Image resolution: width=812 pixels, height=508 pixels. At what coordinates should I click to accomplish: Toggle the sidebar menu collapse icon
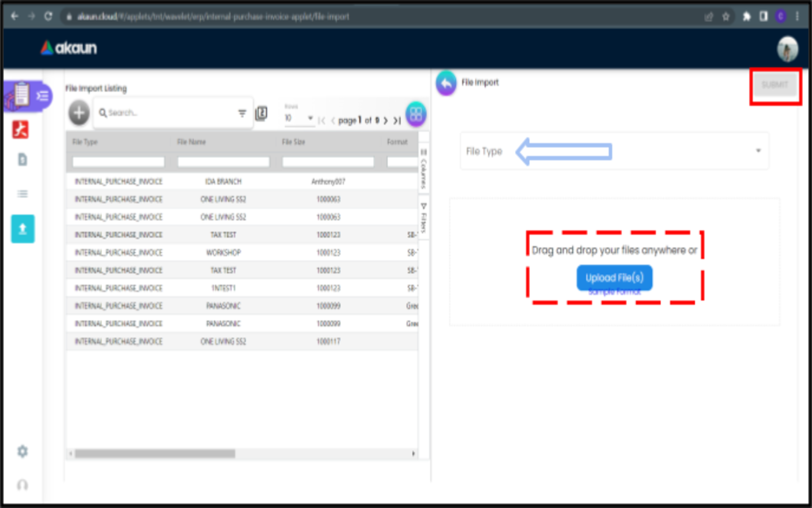click(x=43, y=96)
